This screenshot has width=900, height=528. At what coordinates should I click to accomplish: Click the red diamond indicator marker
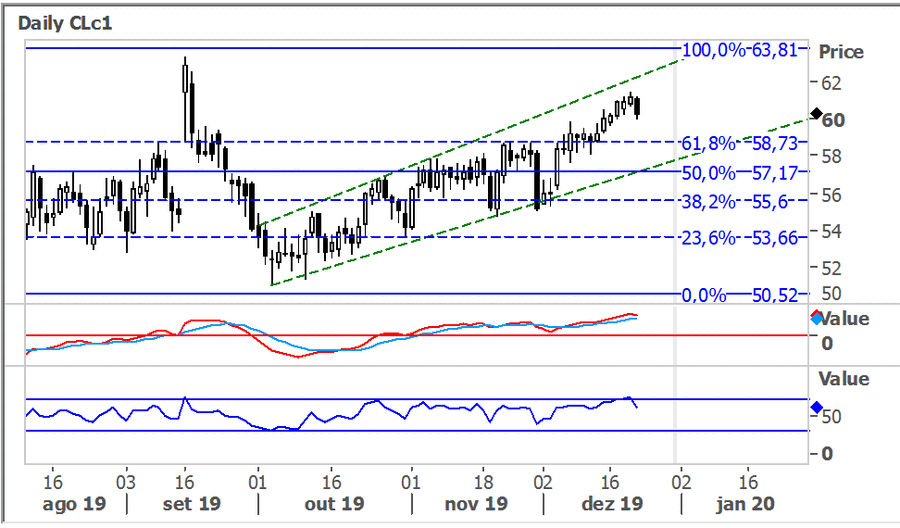coord(816,314)
